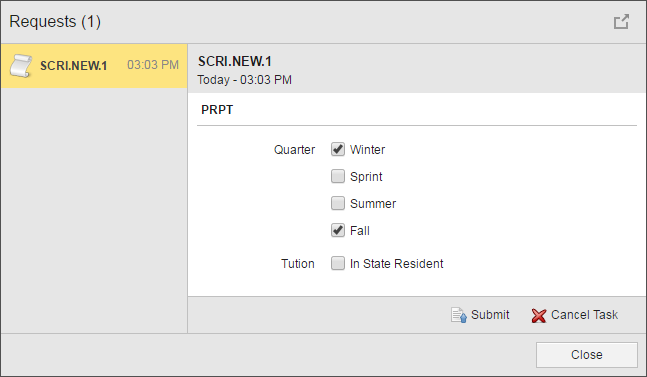Click the SCRI.NEW.1 detail header title
647x377 pixels.
coord(234,61)
